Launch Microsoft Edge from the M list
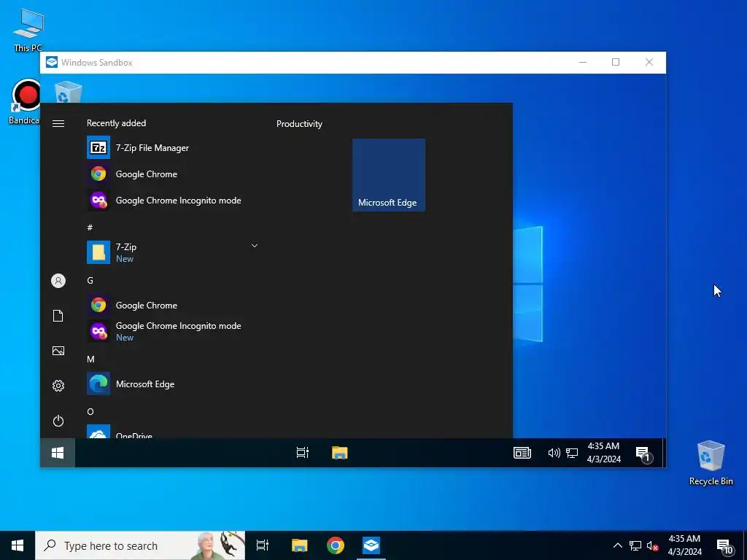 172,384
